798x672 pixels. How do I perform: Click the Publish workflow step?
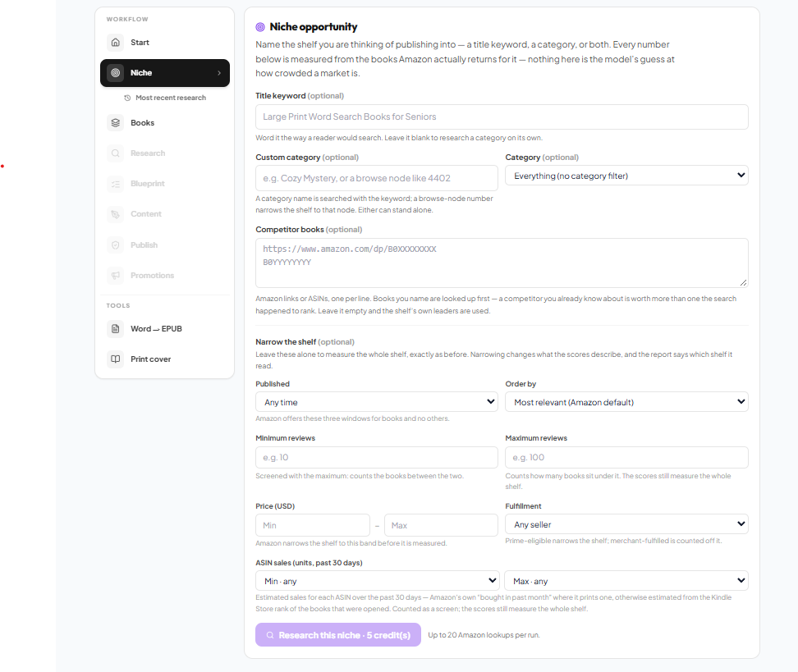[x=165, y=245]
